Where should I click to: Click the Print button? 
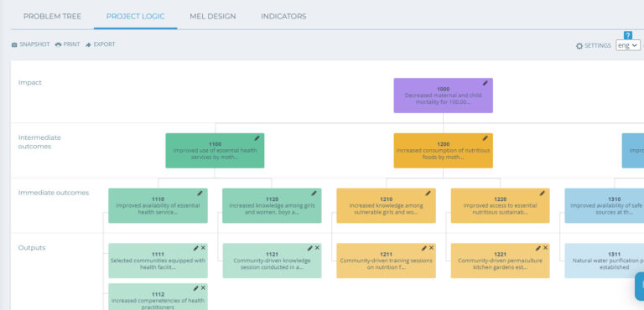tap(67, 44)
